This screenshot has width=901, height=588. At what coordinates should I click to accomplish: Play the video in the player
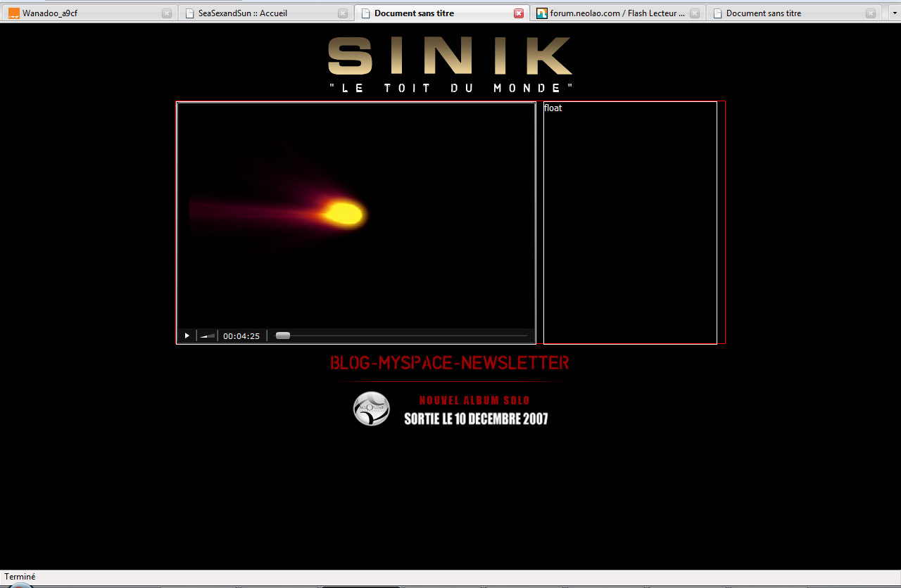tap(187, 335)
